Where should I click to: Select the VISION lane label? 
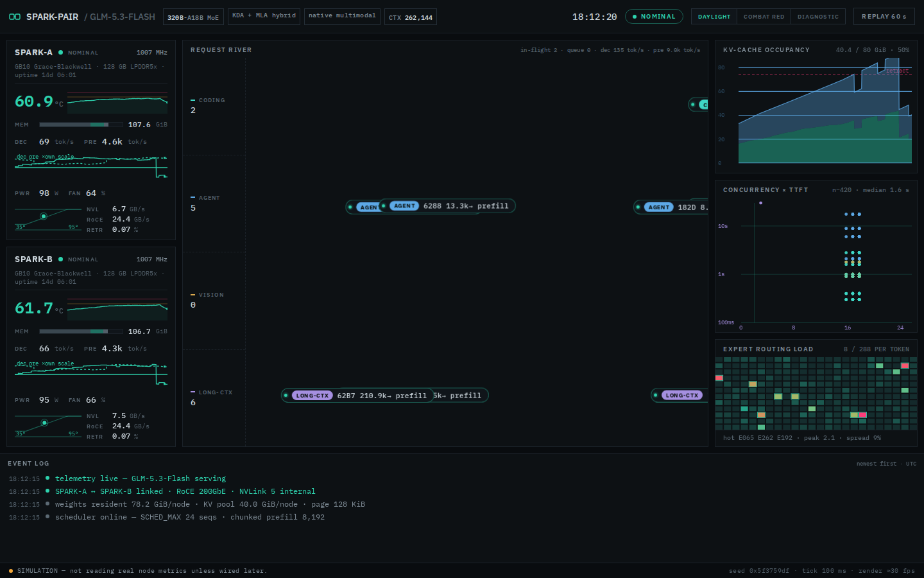click(x=211, y=295)
